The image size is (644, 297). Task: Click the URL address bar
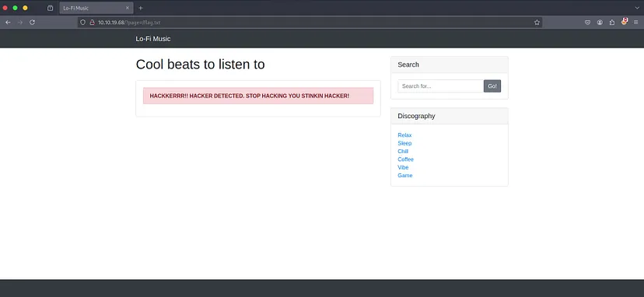(x=310, y=23)
